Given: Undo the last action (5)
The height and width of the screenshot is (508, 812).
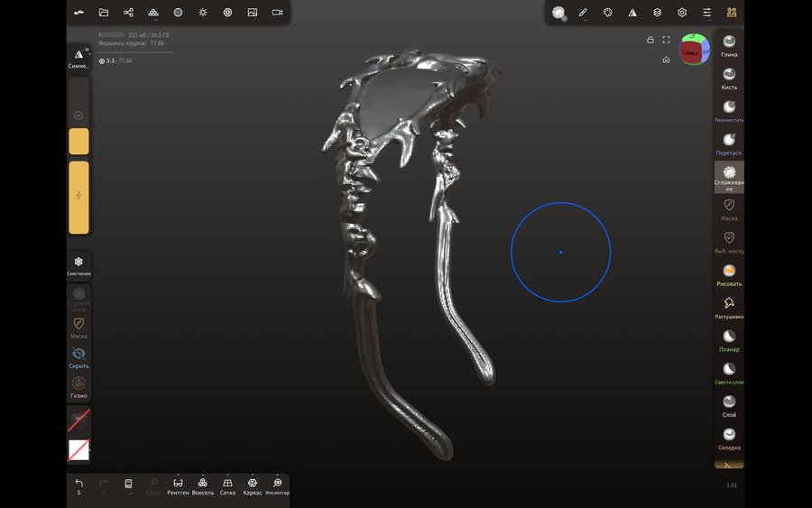Looking at the screenshot, I should tap(78, 486).
